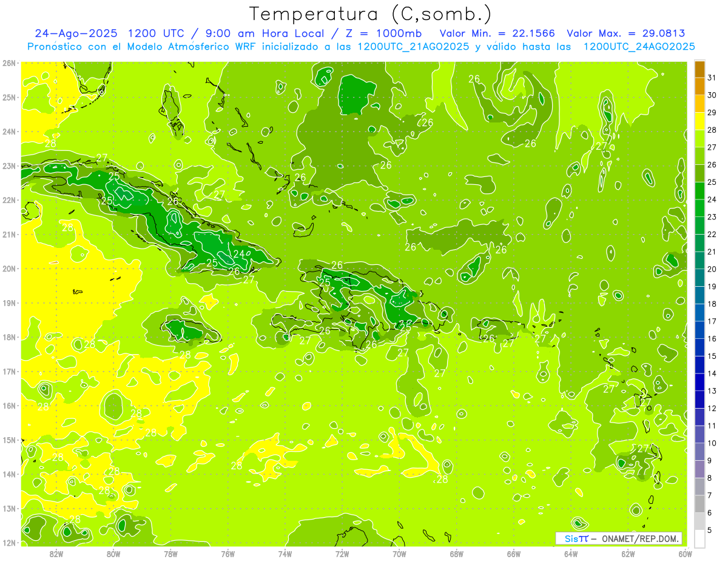Click the "31" label on the color legend
Image resolution: width=728 pixels, height=562 pixels.
click(712, 78)
